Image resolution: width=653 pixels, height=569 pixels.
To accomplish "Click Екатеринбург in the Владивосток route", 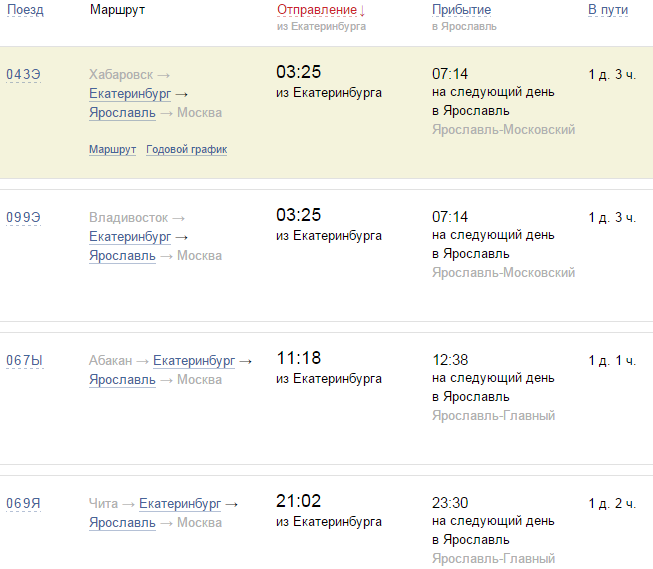I will [130, 237].
